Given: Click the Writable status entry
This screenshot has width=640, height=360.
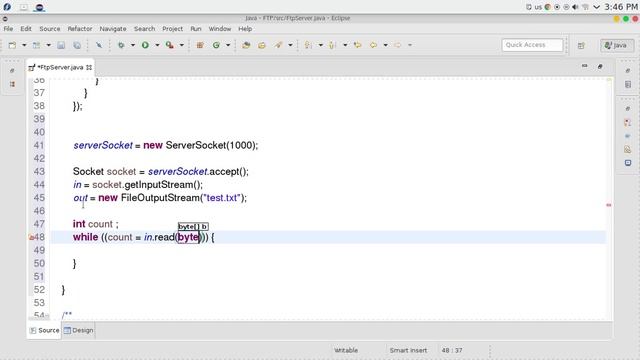Looking at the screenshot, I should click(346, 350).
